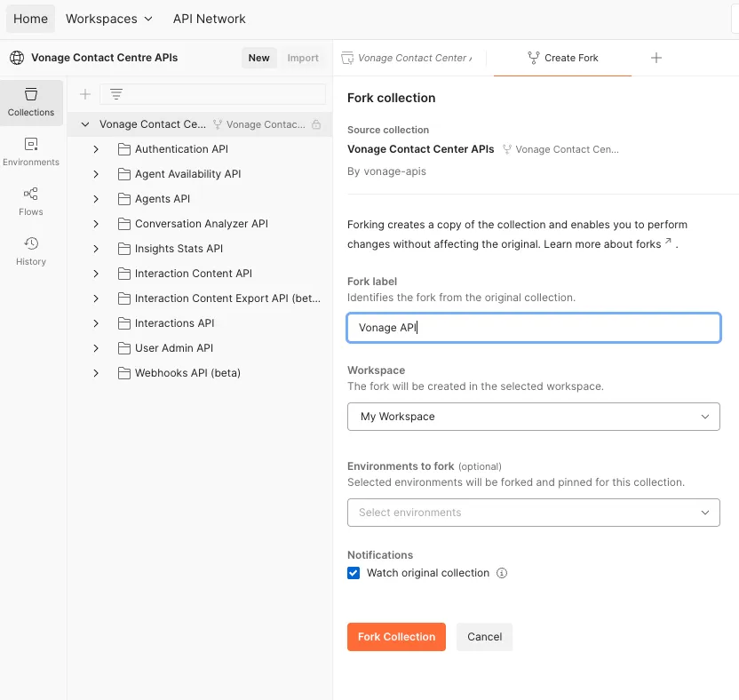Collapse the Vonage Contact Center collection tree

tap(85, 124)
